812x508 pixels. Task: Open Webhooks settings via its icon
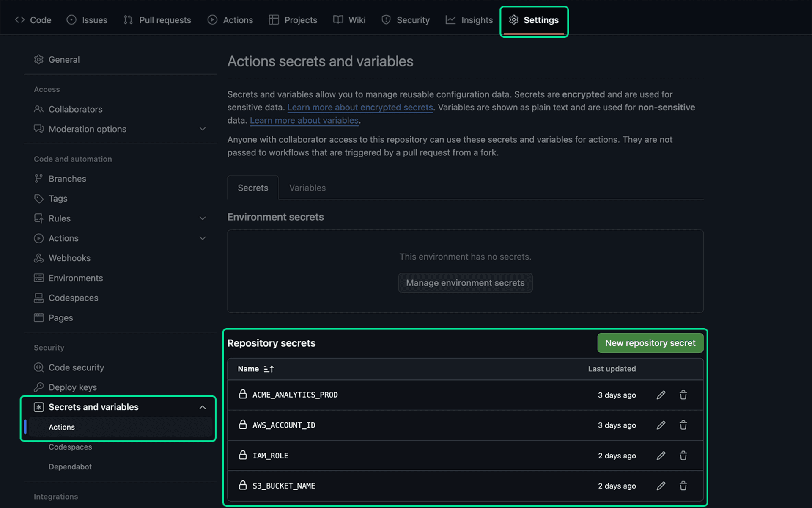[38, 258]
